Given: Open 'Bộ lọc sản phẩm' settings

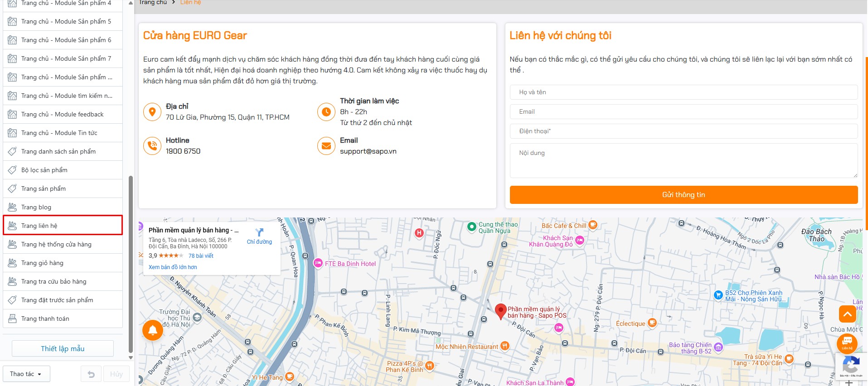Looking at the screenshot, I should click(x=63, y=170).
